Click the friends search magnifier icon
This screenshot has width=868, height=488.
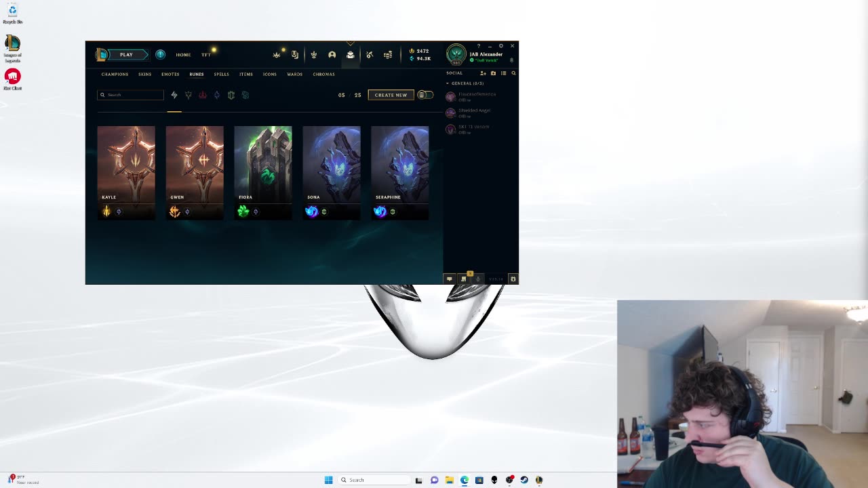click(513, 73)
